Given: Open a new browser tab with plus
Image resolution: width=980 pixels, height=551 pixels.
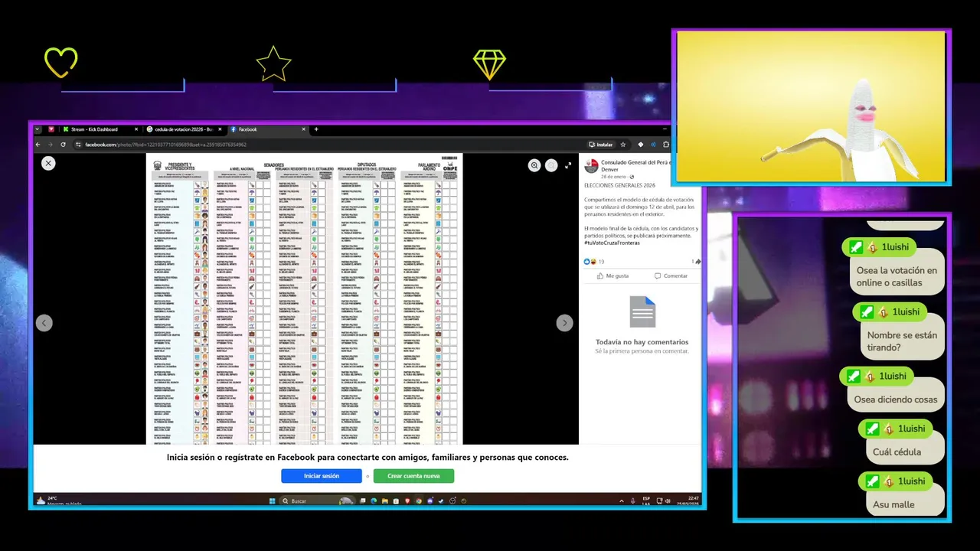Looking at the screenshot, I should [316, 129].
